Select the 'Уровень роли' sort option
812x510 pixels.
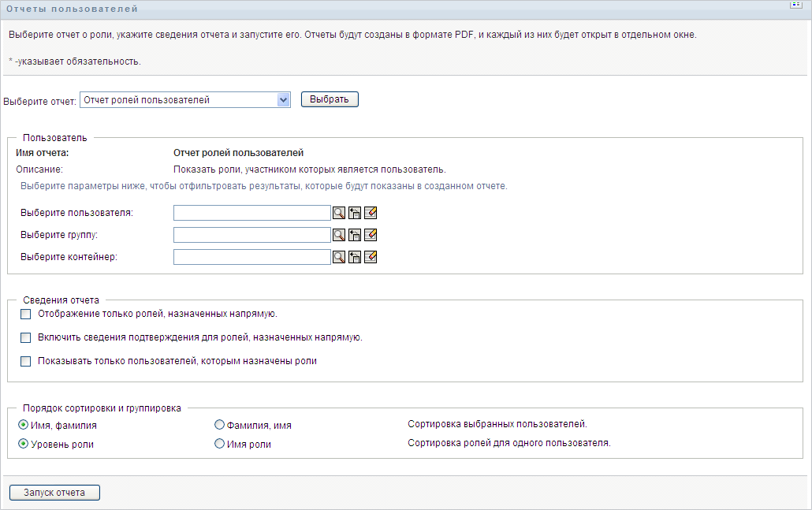click(23, 444)
